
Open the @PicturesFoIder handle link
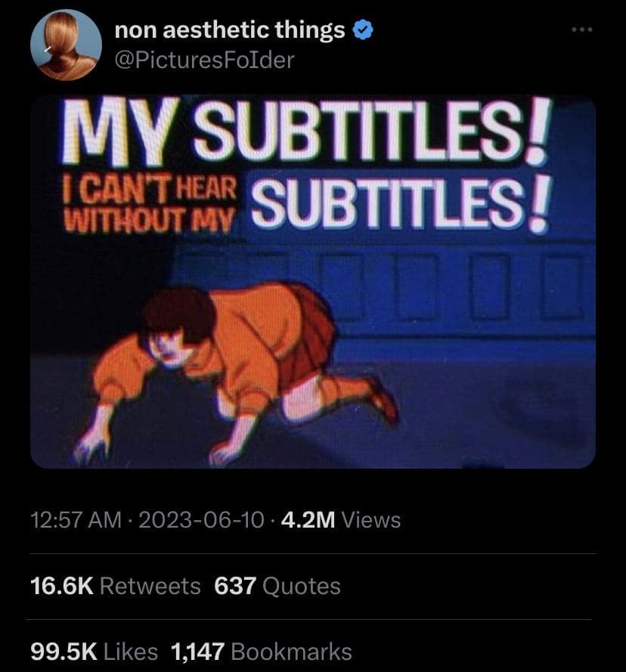pyautogui.click(x=203, y=59)
